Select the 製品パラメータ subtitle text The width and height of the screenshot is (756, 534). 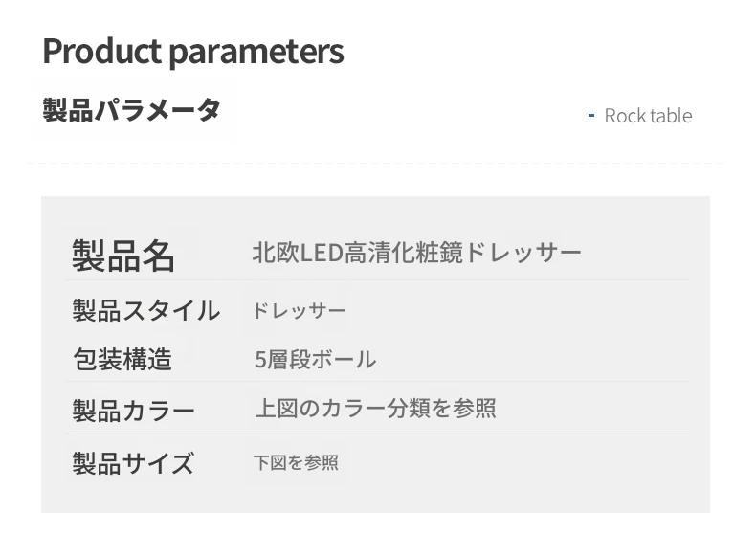(132, 110)
